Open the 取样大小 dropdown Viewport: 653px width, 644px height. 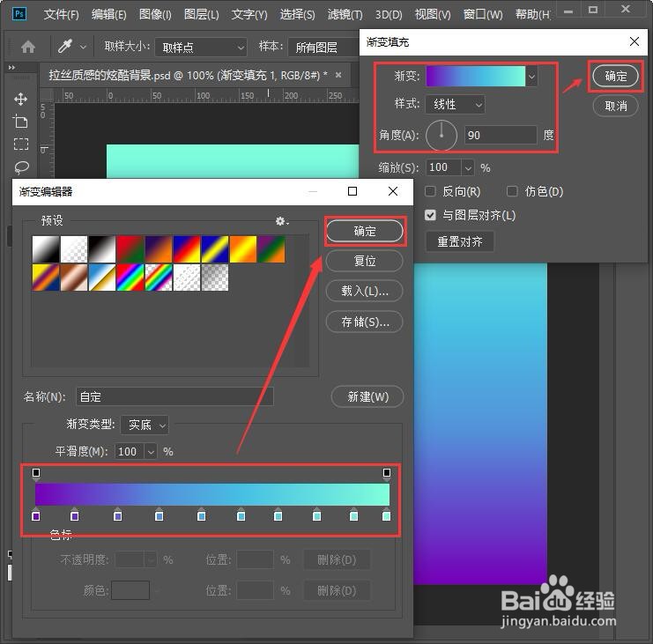coord(201,47)
